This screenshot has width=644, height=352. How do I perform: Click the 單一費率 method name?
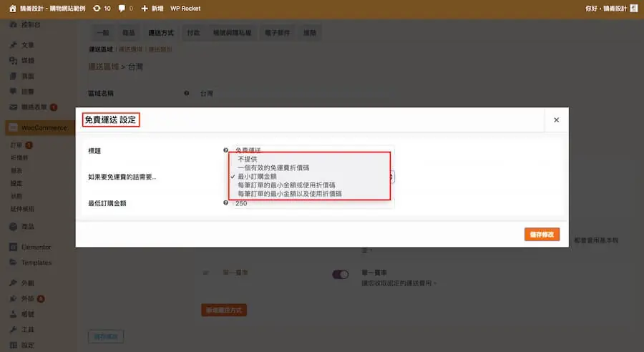[235, 273]
